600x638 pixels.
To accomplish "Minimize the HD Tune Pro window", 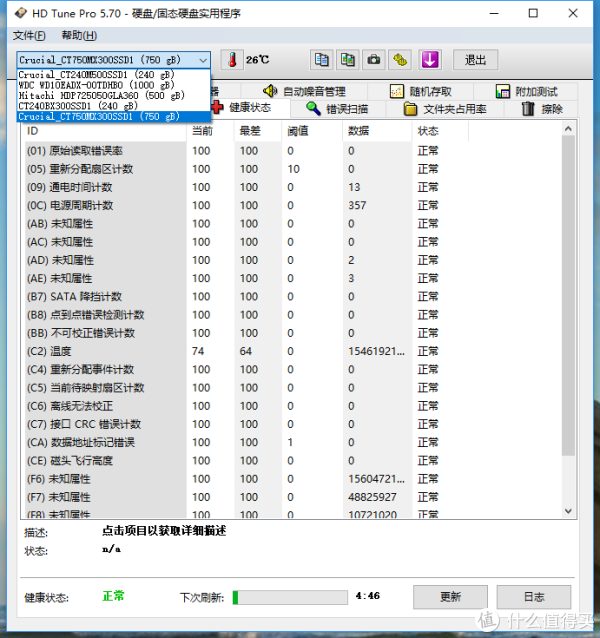I will click(494, 13).
